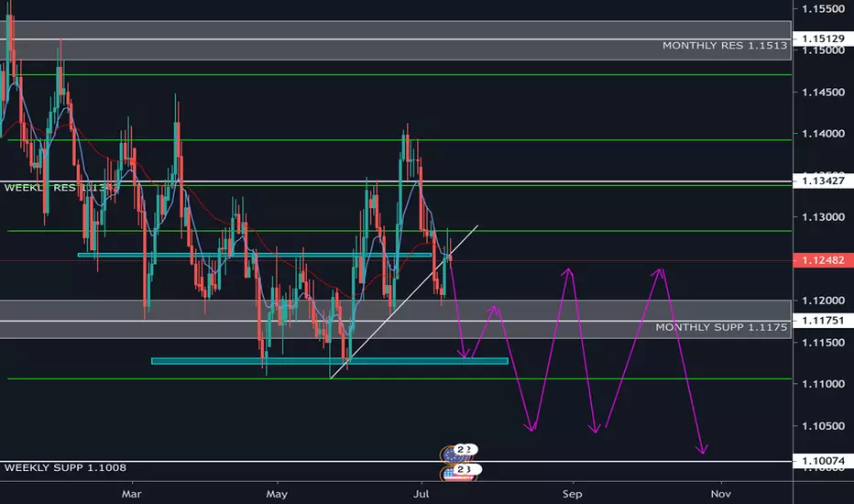This screenshot has width=854, height=504.
Task: Click the 1.12000 price axis value
Action: point(823,301)
